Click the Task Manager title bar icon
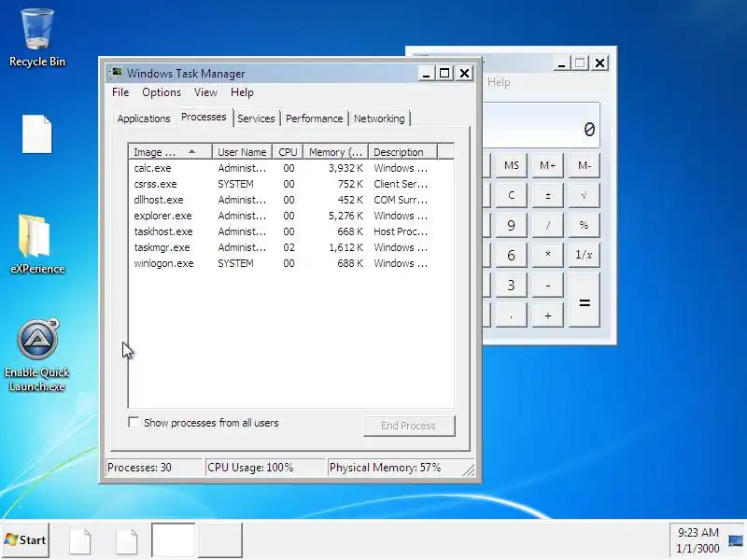The height and width of the screenshot is (560, 747). [x=116, y=73]
